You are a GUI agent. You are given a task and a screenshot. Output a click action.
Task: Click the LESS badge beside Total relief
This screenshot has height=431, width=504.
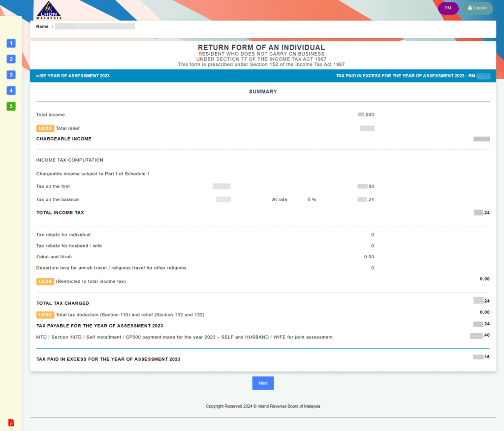pos(45,128)
